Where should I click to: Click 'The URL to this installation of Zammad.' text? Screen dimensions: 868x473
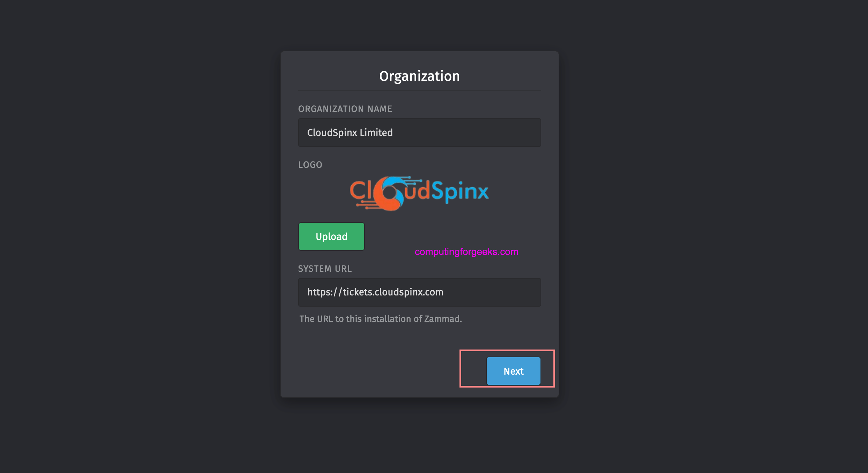pyautogui.click(x=381, y=319)
